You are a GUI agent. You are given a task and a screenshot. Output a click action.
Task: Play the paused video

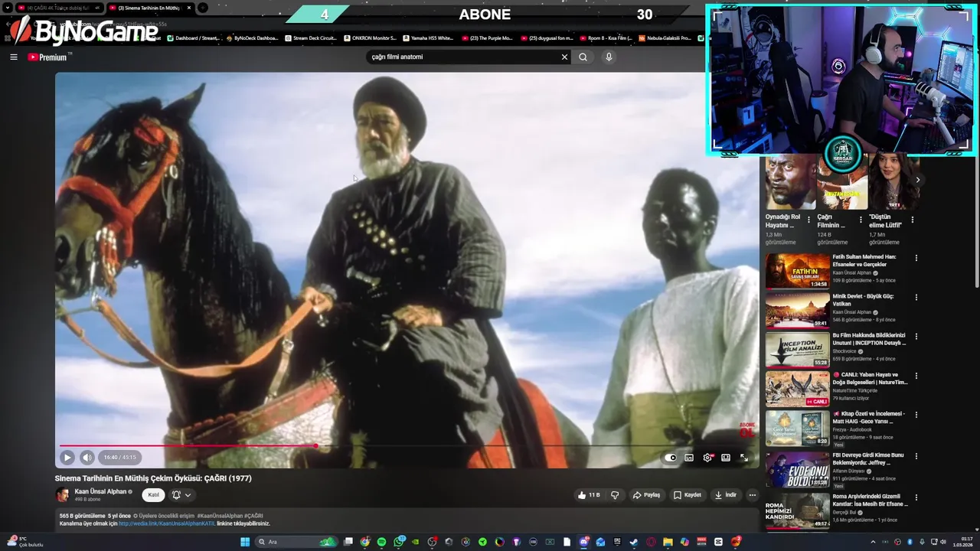coord(67,458)
